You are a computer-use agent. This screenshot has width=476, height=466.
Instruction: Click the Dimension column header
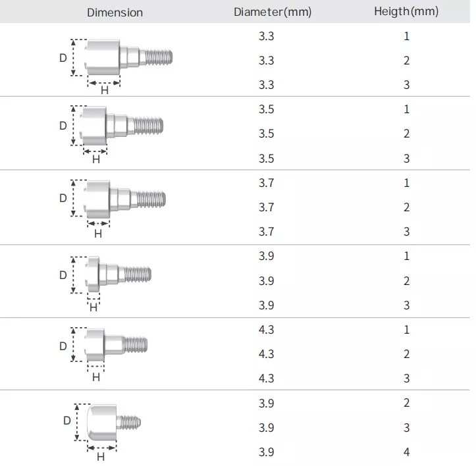click(x=115, y=12)
